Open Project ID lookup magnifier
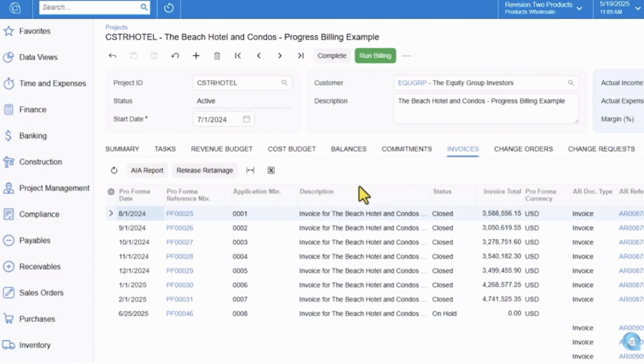This screenshot has width=644, height=364. (284, 82)
